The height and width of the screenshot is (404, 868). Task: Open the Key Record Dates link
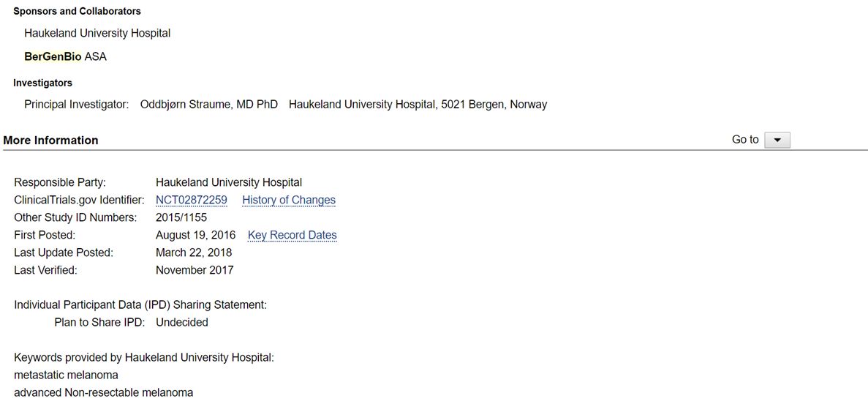click(x=293, y=236)
